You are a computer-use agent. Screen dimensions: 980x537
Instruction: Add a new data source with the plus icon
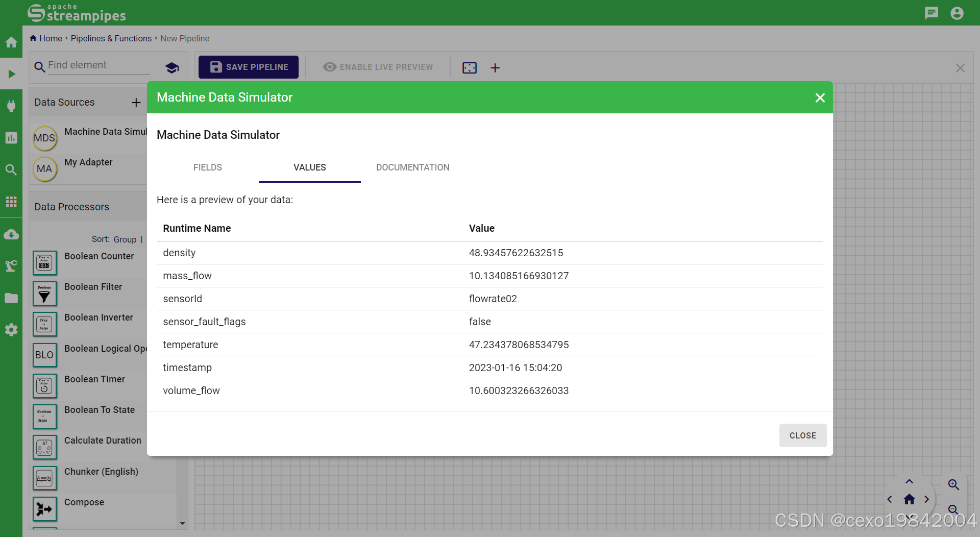(x=136, y=103)
